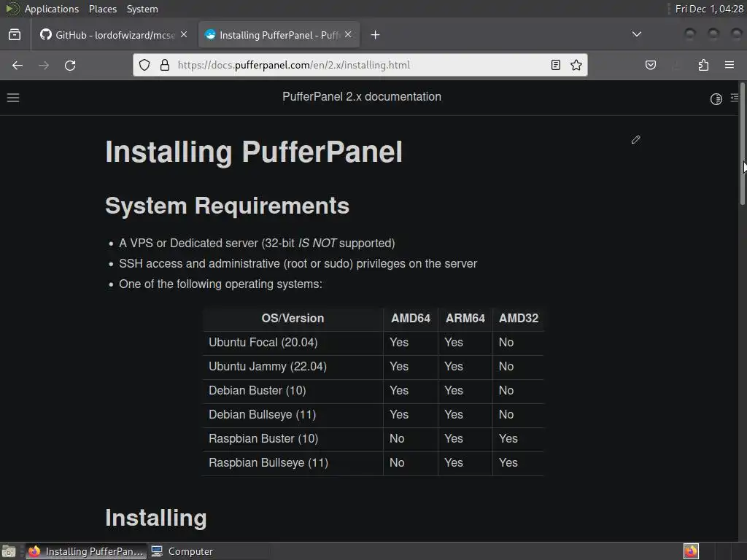Image resolution: width=747 pixels, height=560 pixels.
Task: Open the table of contents icon
Action: coord(735,98)
